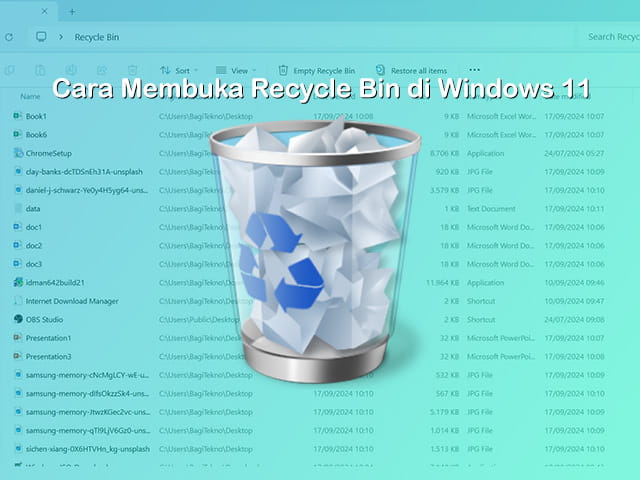Image resolution: width=640 pixels, height=480 pixels.
Task: Click Recycle Bin in the address breadcrumb
Action: [x=97, y=37]
